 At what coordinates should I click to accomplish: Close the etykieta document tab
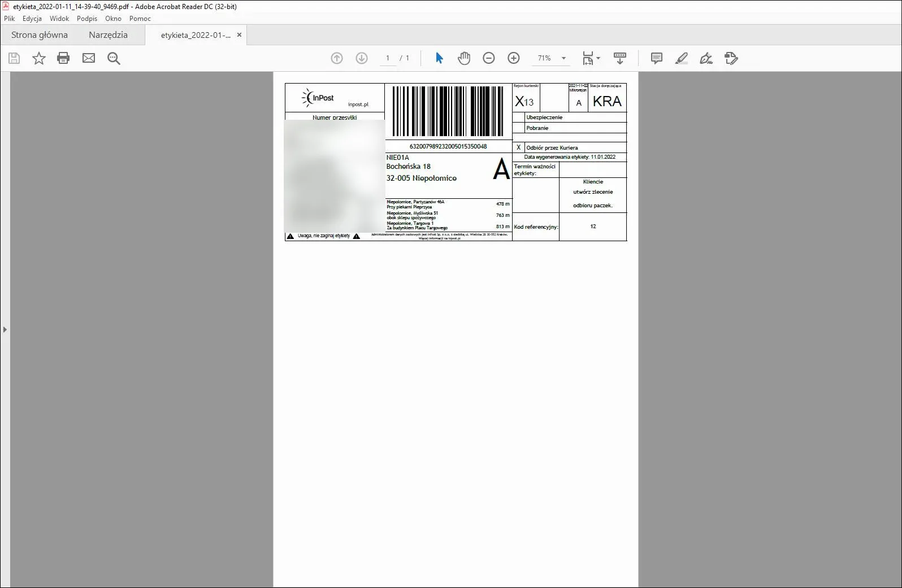(239, 35)
